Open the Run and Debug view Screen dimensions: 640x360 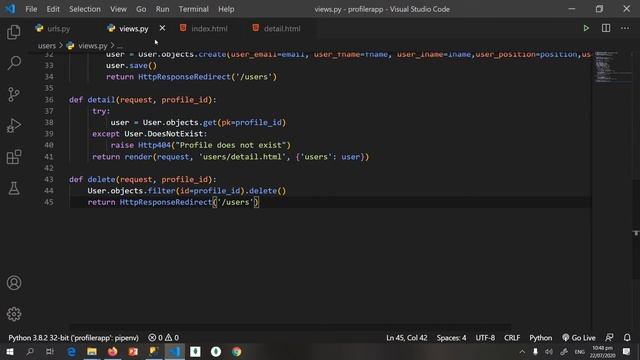click(14, 126)
